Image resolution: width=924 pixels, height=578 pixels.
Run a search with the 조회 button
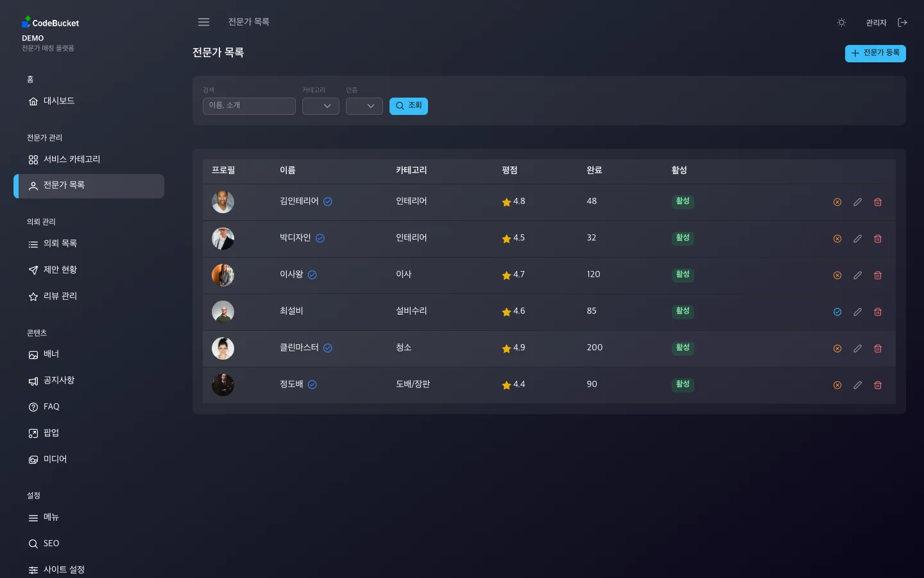(x=409, y=106)
